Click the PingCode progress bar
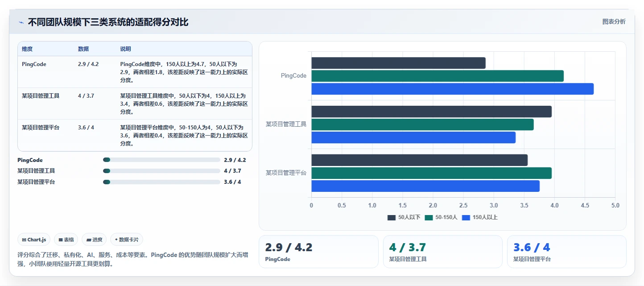Viewport: 644px width, 286px height. [x=161, y=160]
